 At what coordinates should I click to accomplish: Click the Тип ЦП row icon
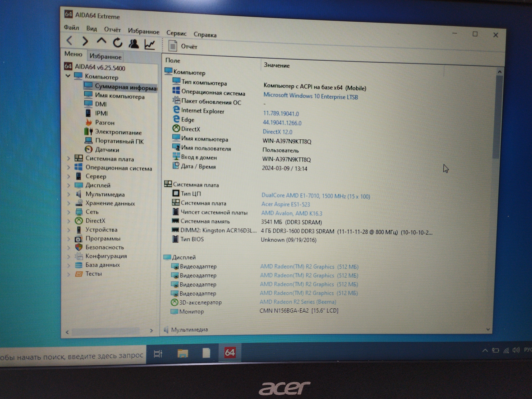pos(176,193)
